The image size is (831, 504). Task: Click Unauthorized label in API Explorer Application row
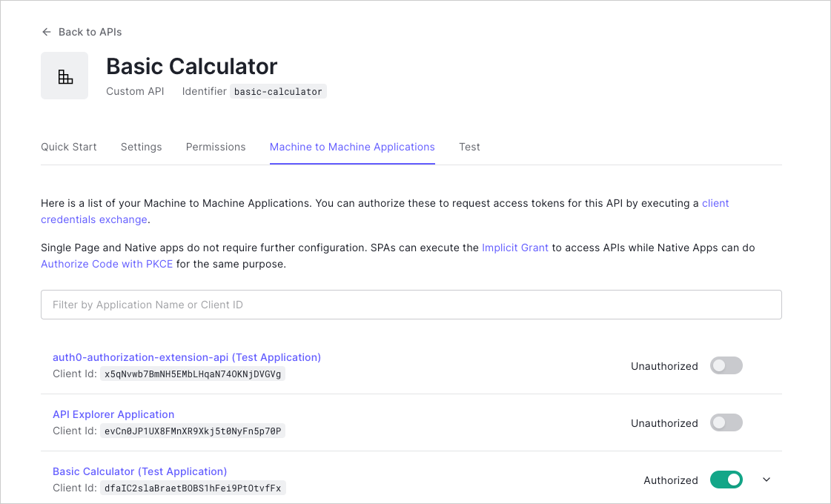click(664, 423)
